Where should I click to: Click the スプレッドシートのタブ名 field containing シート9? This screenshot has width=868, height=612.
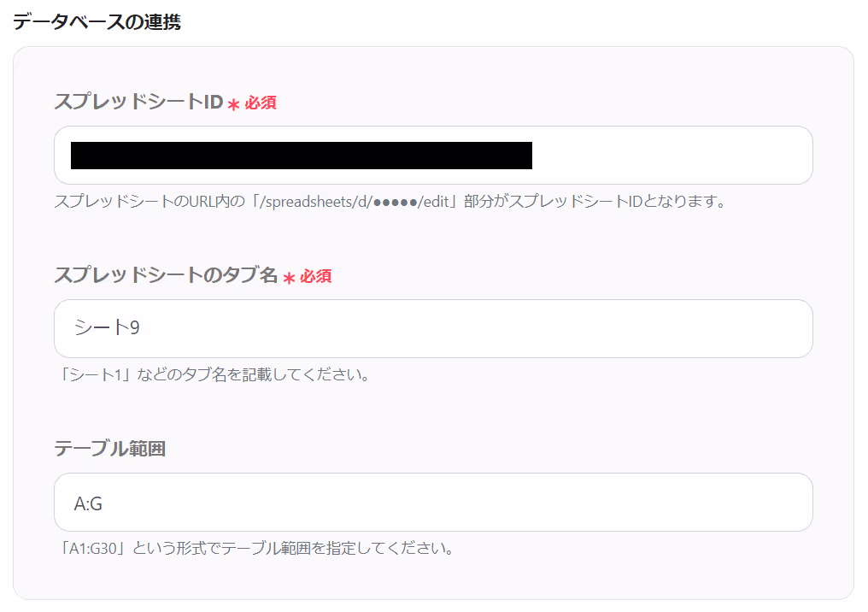(x=433, y=328)
